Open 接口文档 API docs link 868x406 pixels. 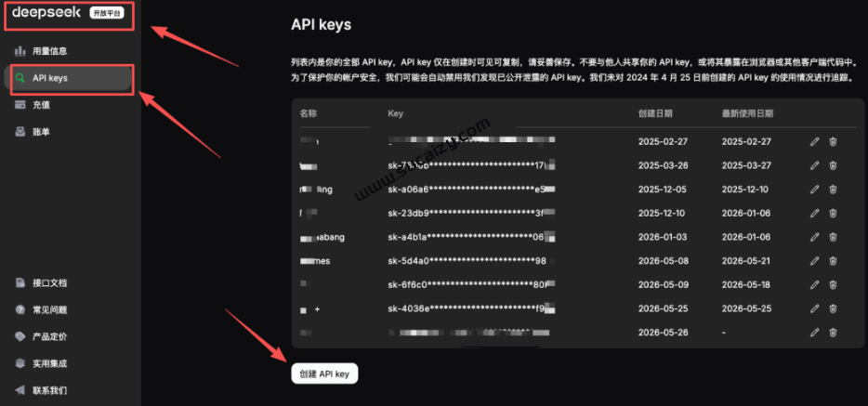pos(50,282)
